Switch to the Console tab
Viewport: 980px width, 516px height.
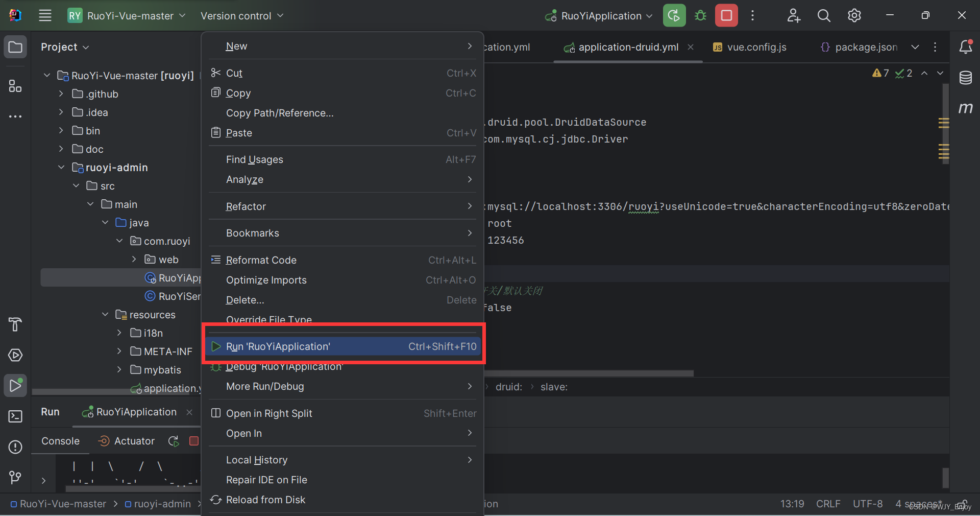pyautogui.click(x=60, y=441)
